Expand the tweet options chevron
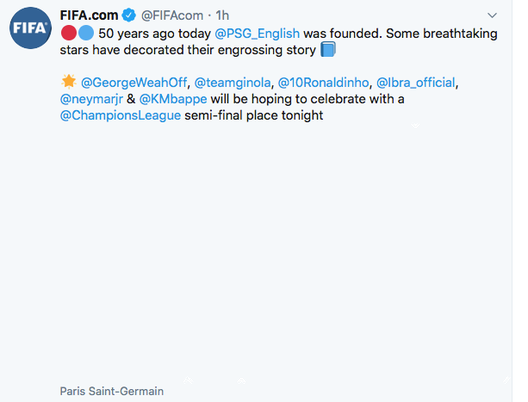 coord(492,15)
